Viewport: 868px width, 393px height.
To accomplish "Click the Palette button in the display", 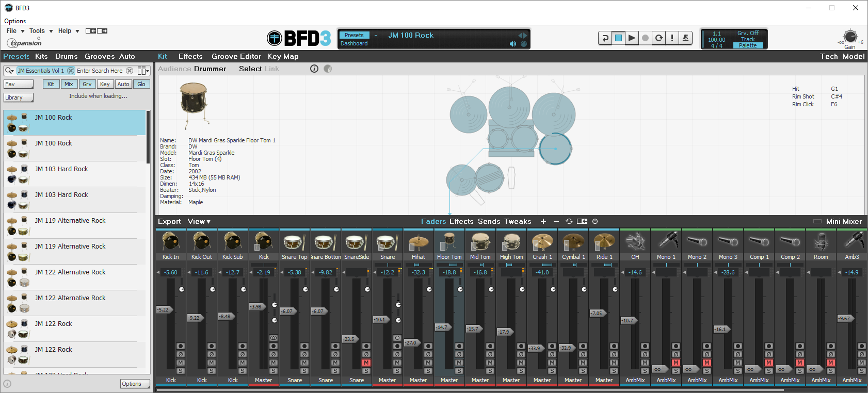I will pyautogui.click(x=748, y=46).
